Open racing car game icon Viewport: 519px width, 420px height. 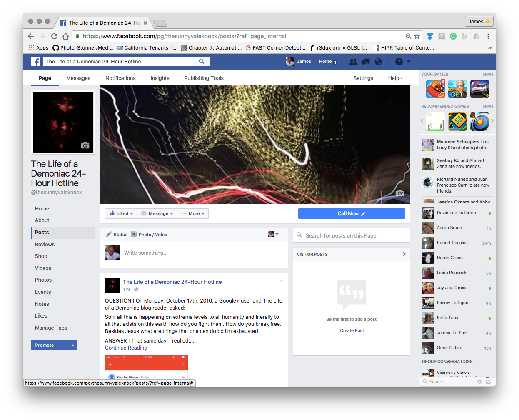tap(479, 89)
